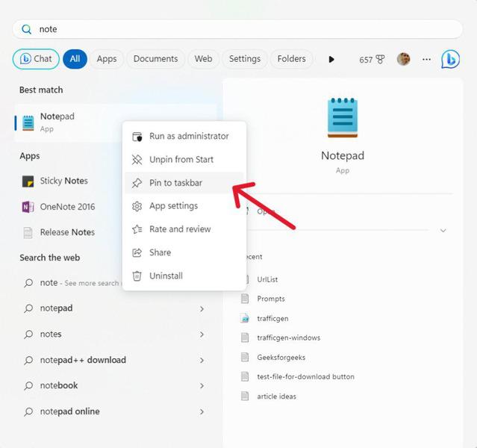Expand Notepad actions with chevron down
Viewport: 477px width, 448px height.
click(443, 231)
